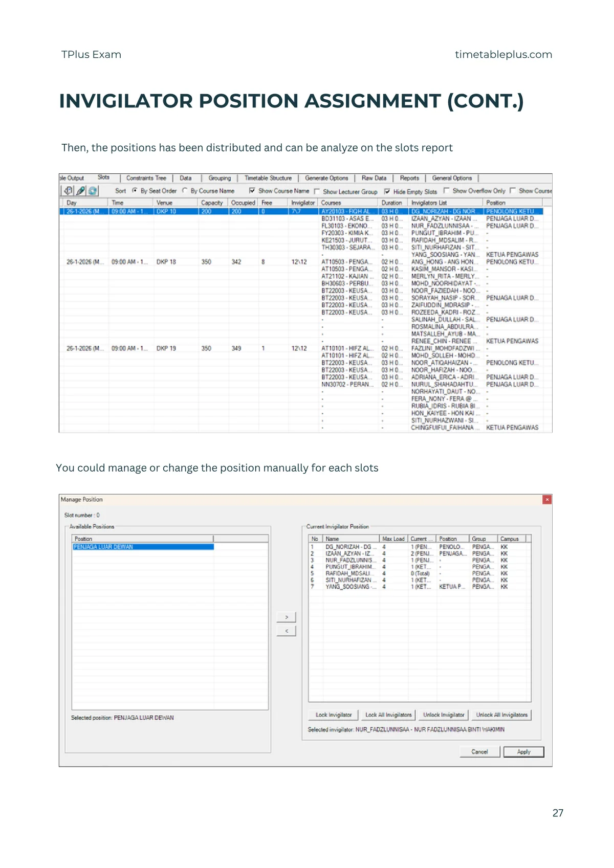The height and width of the screenshot is (868, 614).
Task: Click the Venue column header
Action: (176, 203)
